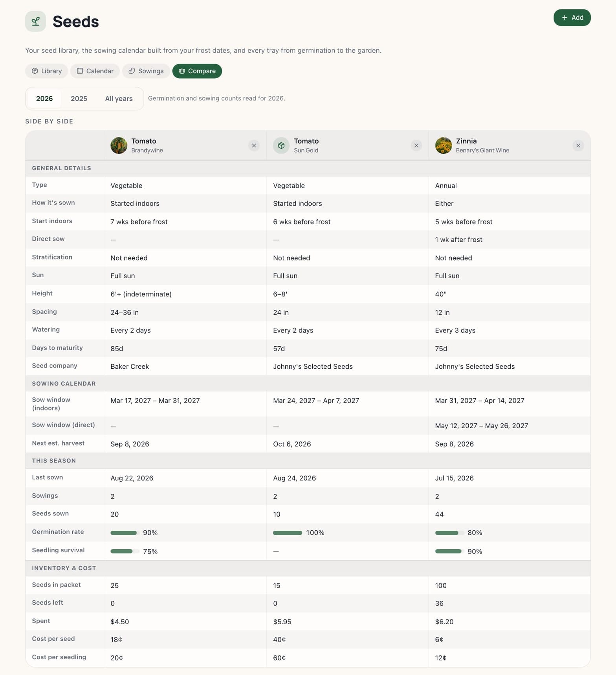This screenshot has height=675, width=616.
Task: Click the Sun Gold placeholder seed icon
Action: [x=281, y=145]
